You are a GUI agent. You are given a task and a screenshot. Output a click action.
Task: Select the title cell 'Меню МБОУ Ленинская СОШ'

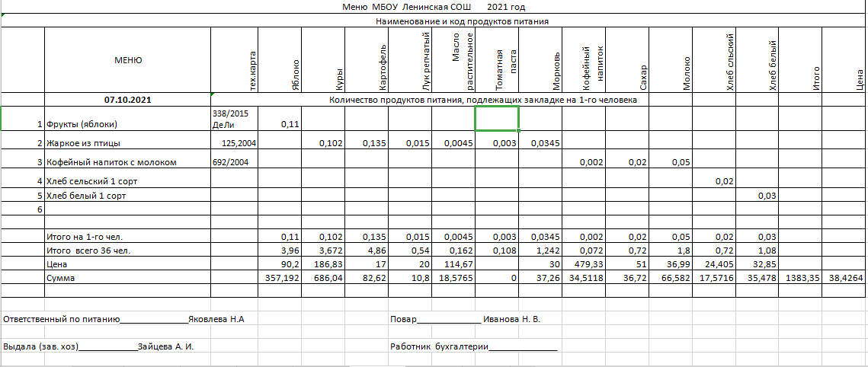tap(407, 7)
